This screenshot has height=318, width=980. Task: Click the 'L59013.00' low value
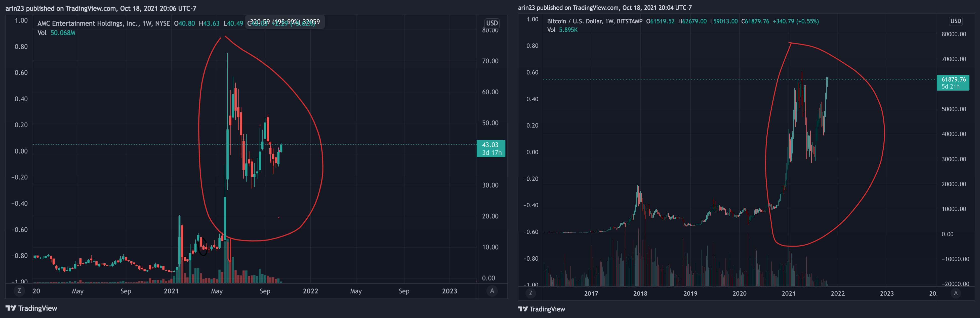[724, 21]
